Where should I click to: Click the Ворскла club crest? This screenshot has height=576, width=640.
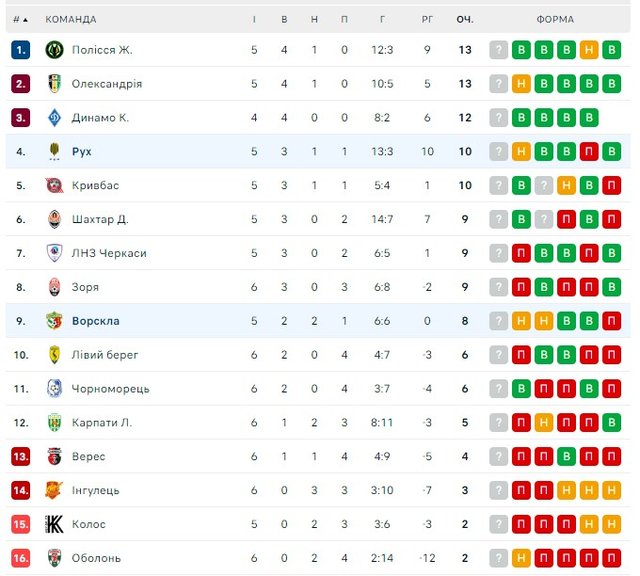point(54,321)
